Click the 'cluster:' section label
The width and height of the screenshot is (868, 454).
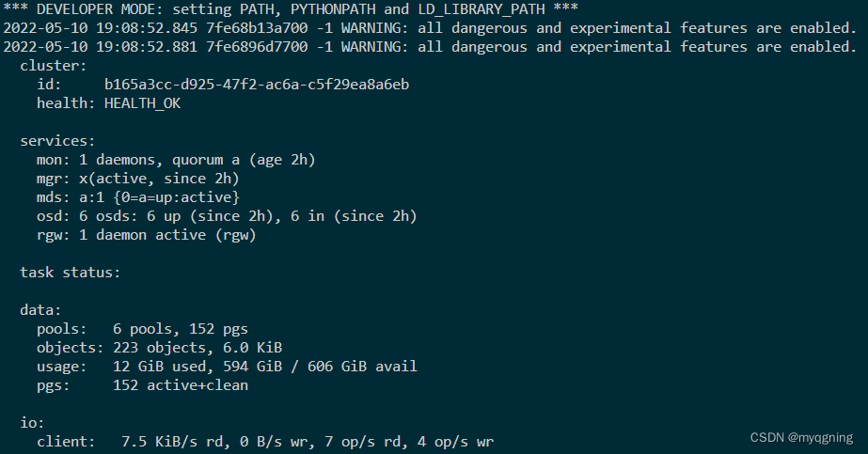pyautogui.click(x=53, y=66)
